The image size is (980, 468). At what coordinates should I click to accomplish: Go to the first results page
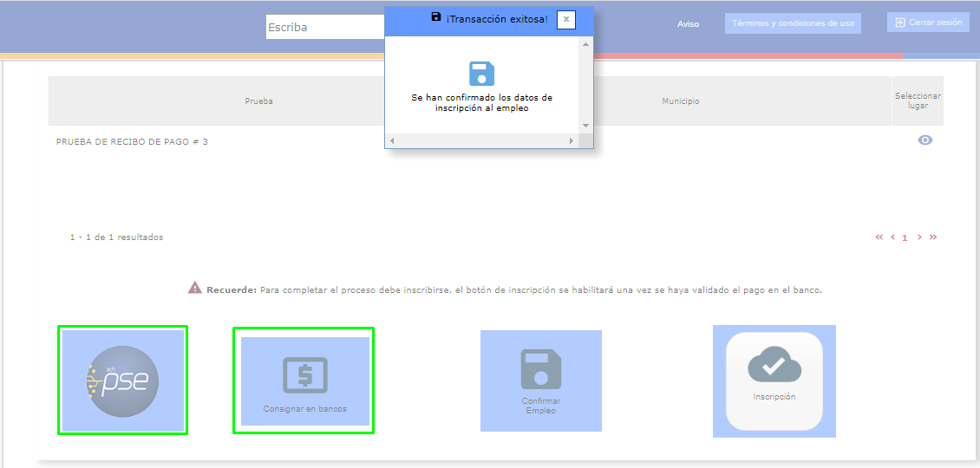pos(879,237)
